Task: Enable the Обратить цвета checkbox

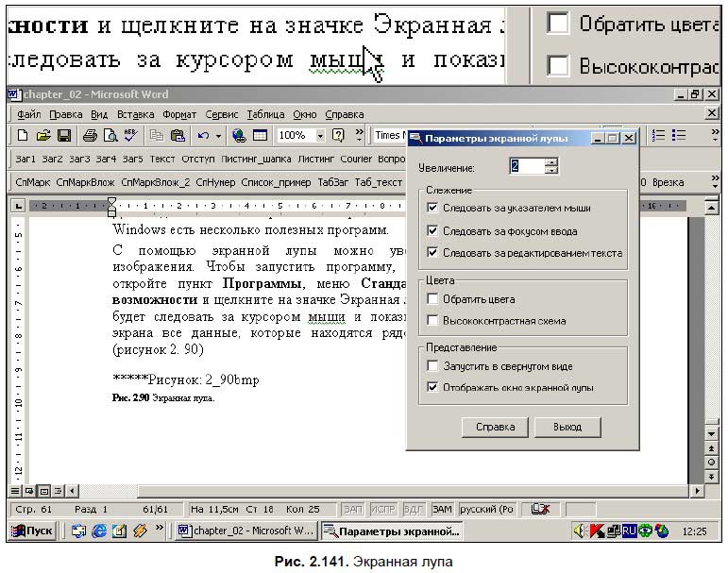Action: 432,298
